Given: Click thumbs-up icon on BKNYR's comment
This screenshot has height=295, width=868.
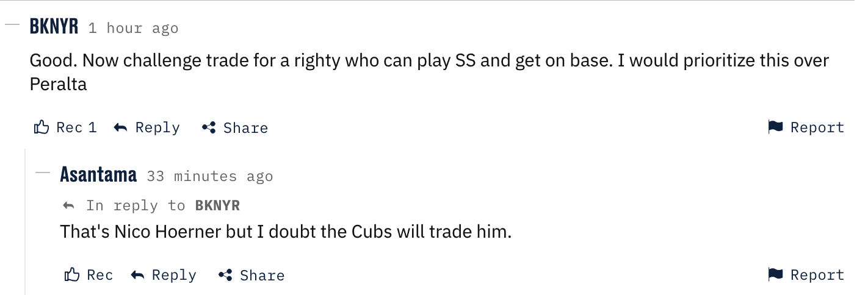Looking at the screenshot, I should [x=42, y=127].
